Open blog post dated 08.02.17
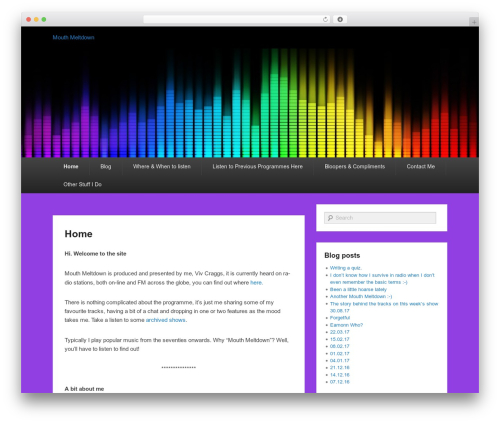This screenshot has height=423, width=500. [x=340, y=346]
